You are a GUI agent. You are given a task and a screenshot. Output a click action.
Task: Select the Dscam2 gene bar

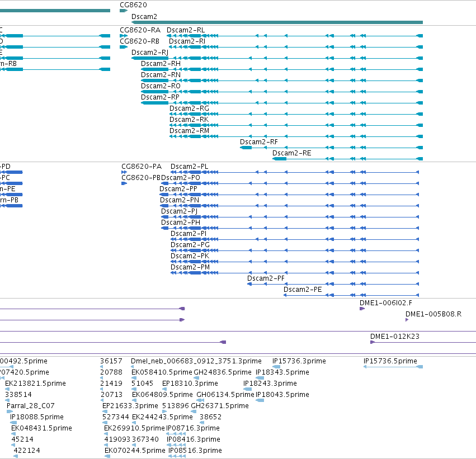pos(277,22)
